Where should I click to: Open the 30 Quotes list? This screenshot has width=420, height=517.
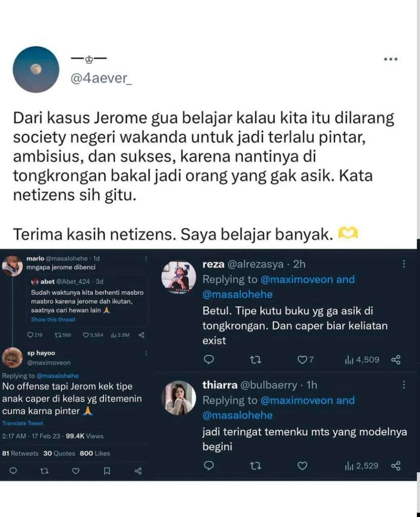tap(59, 453)
